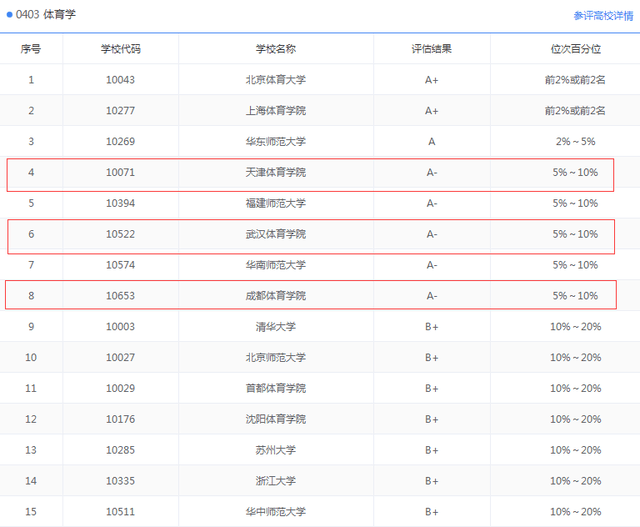Click serial number 15 cell
640x527 pixels.
click(x=31, y=511)
